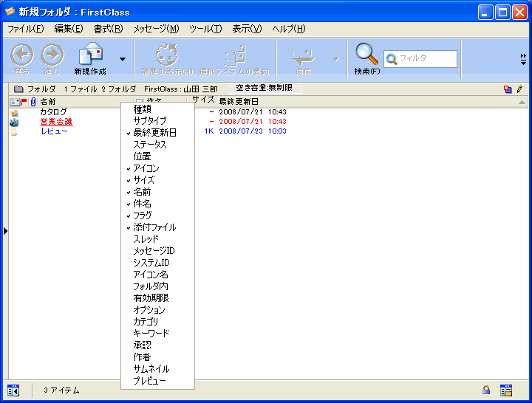
Task: Click the red flag column icon
Action: [x=24, y=101]
